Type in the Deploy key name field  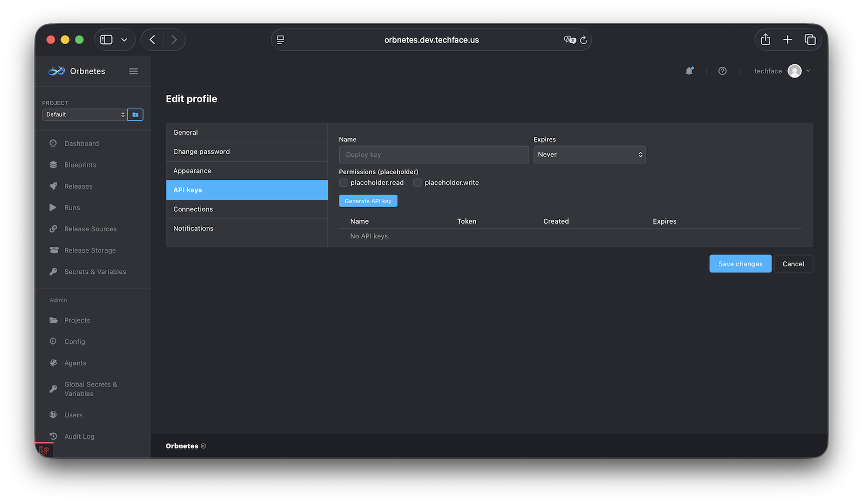tap(434, 155)
